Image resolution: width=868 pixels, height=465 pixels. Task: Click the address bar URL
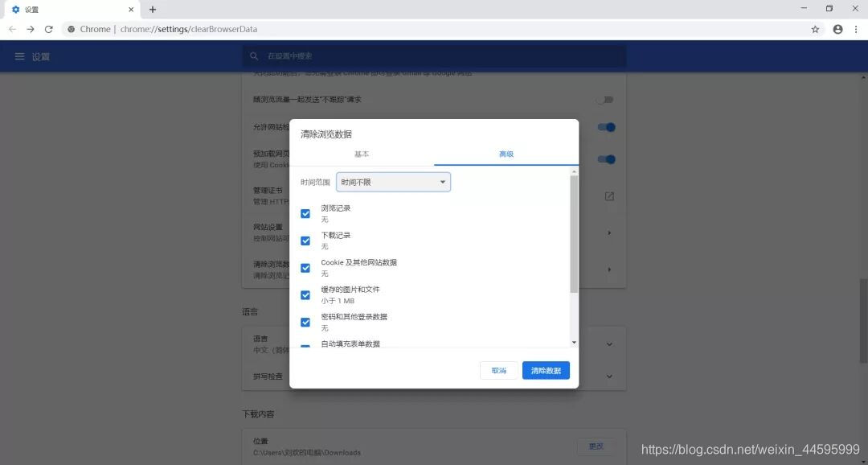coord(188,30)
